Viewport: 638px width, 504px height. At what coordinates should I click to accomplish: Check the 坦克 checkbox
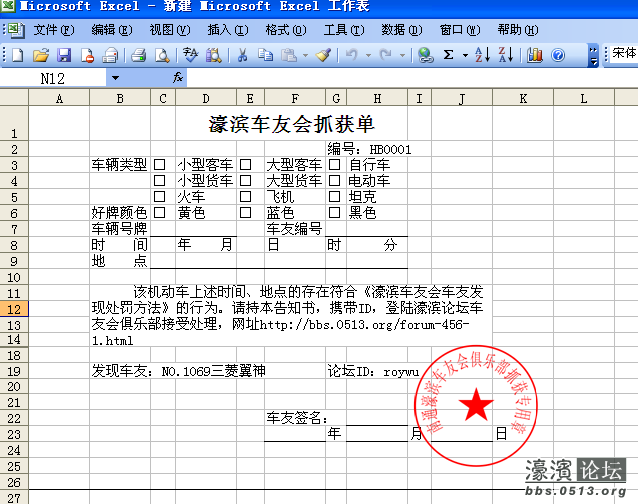click(x=334, y=197)
